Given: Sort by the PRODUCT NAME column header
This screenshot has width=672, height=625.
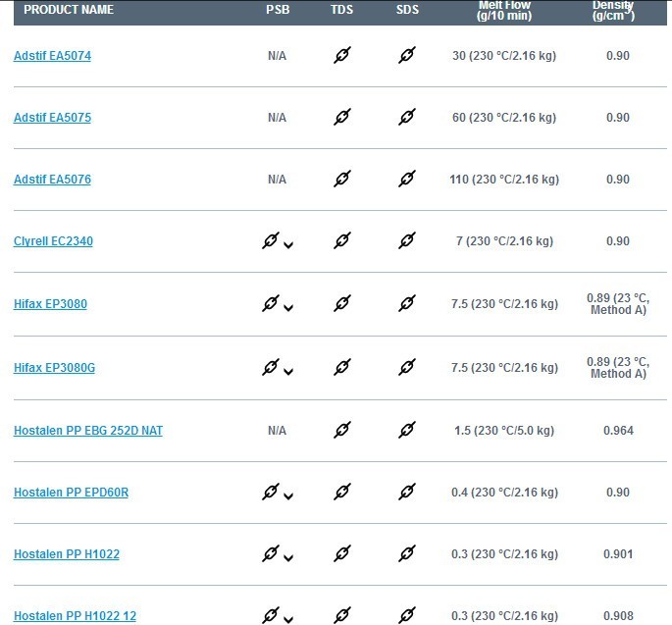Looking at the screenshot, I should [69, 10].
